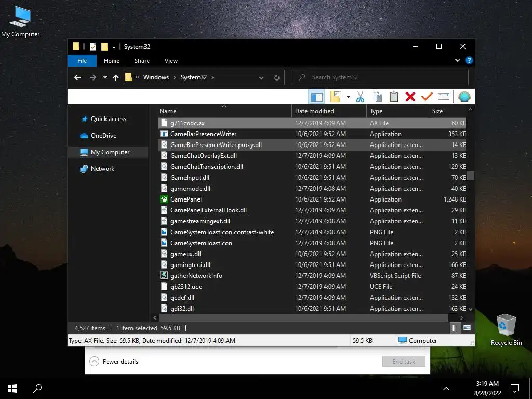Sort by the Size column header

pos(447,111)
